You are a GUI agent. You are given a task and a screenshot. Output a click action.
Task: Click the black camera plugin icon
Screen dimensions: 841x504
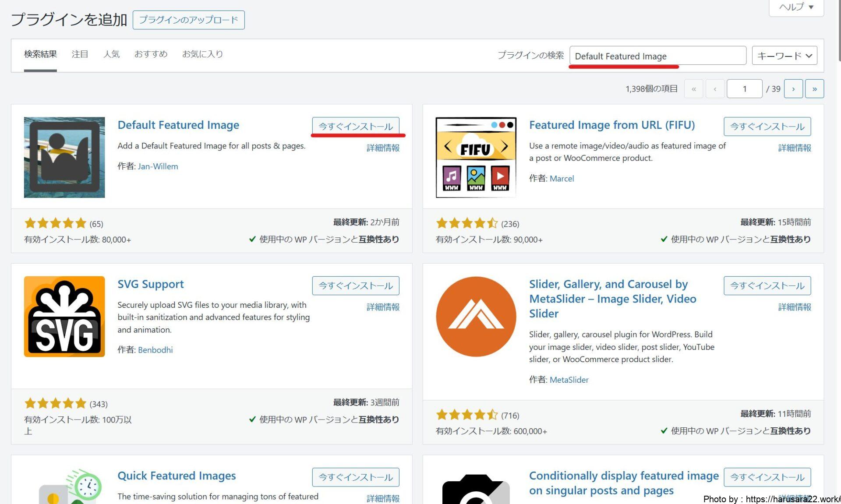point(476,490)
